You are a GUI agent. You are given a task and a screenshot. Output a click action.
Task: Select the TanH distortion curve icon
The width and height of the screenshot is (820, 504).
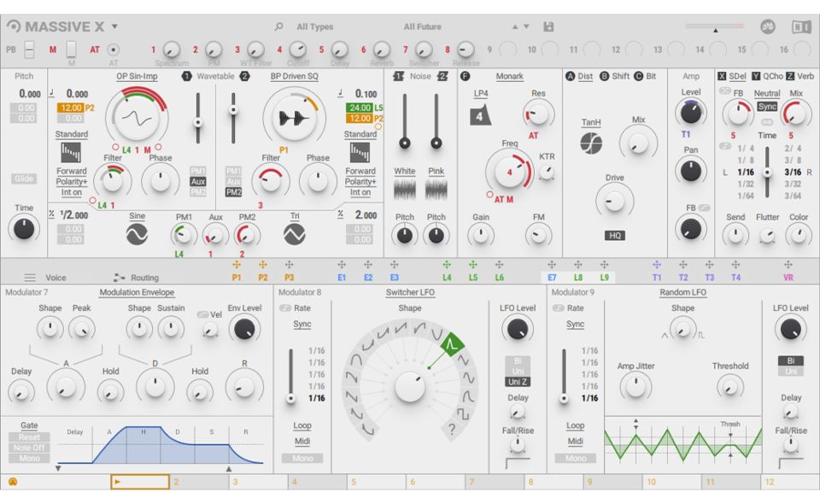point(591,143)
